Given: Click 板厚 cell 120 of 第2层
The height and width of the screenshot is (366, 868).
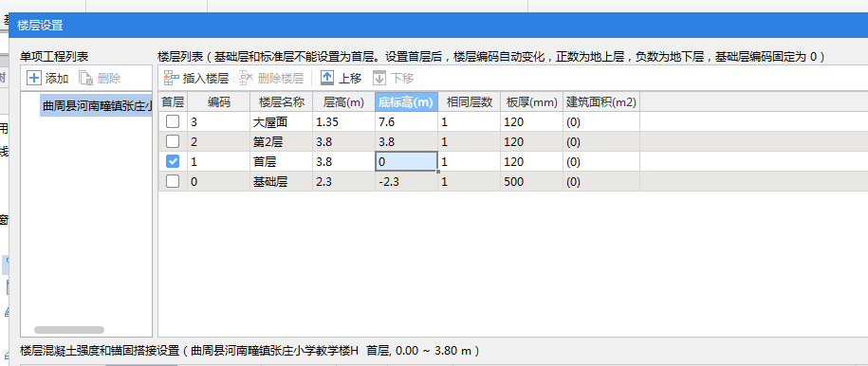Looking at the screenshot, I should coord(532,141).
